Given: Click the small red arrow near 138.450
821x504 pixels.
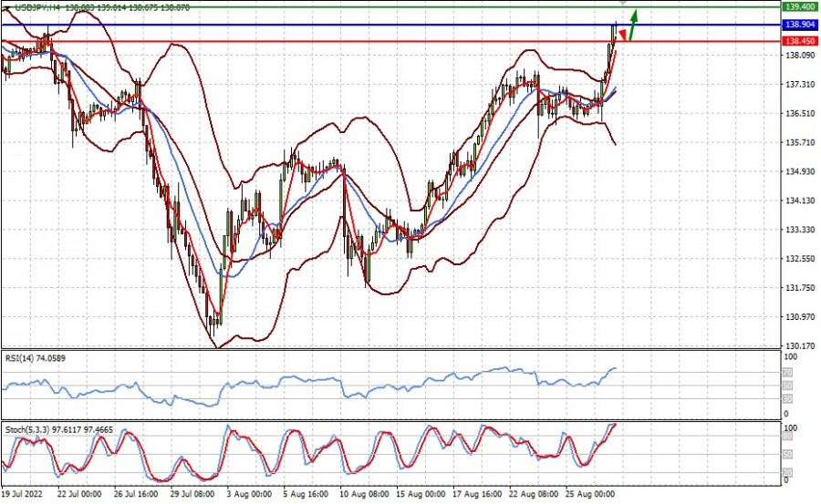Looking at the screenshot, I should (622, 35).
